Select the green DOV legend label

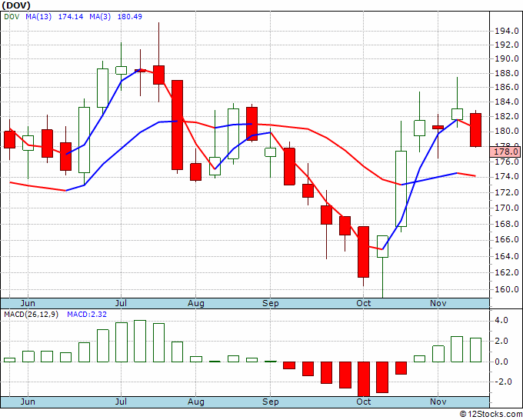pyautogui.click(x=12, y=16)
